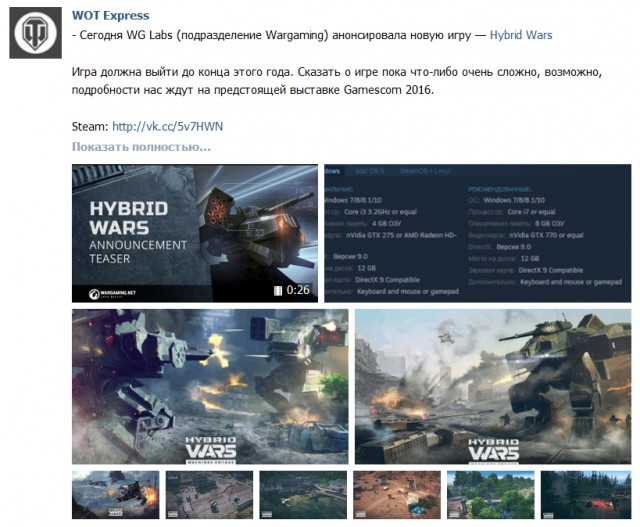Open the dark green field screenshot thumbnail
Image resolution: width=640 pixels, height=527 pixels.
(303, 495)
